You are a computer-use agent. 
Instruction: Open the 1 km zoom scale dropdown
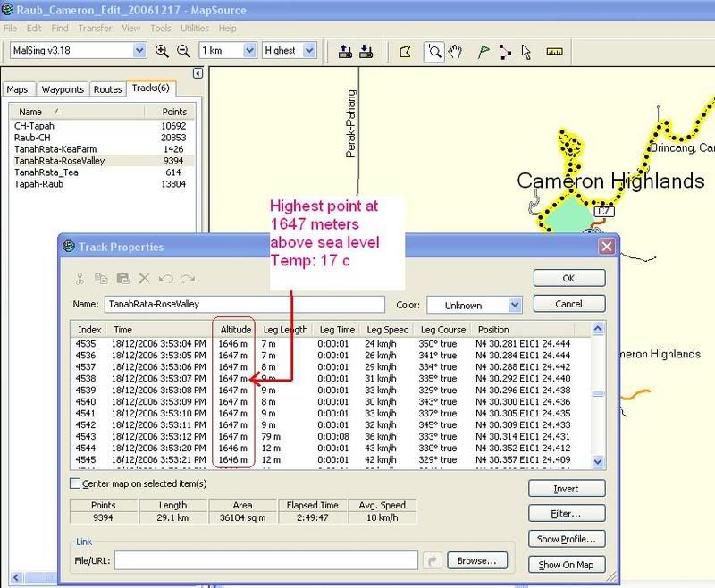pos(249,50)
